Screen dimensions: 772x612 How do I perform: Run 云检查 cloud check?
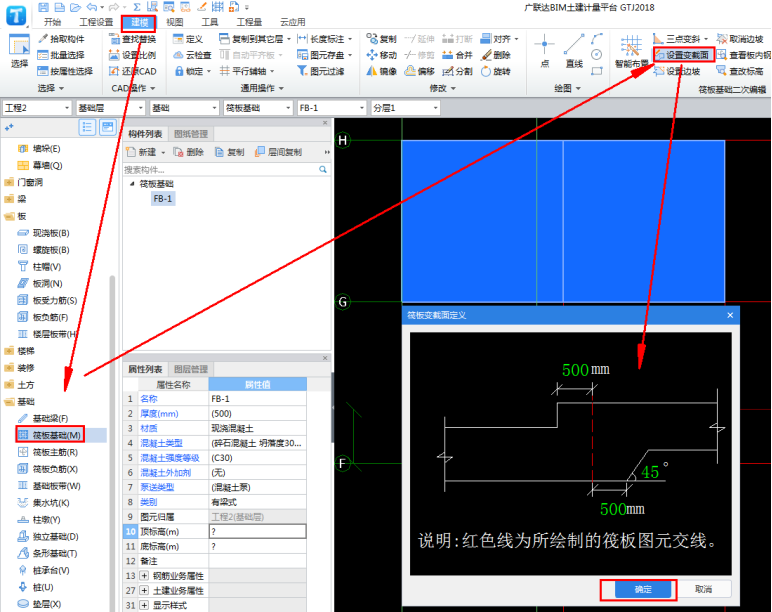click(193, 55)
